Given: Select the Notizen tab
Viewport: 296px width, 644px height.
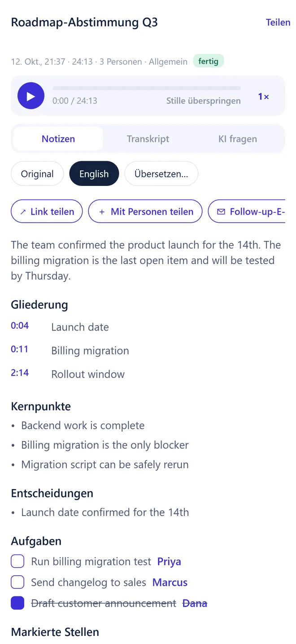Looking at the screenshot, I should (58, 139).
